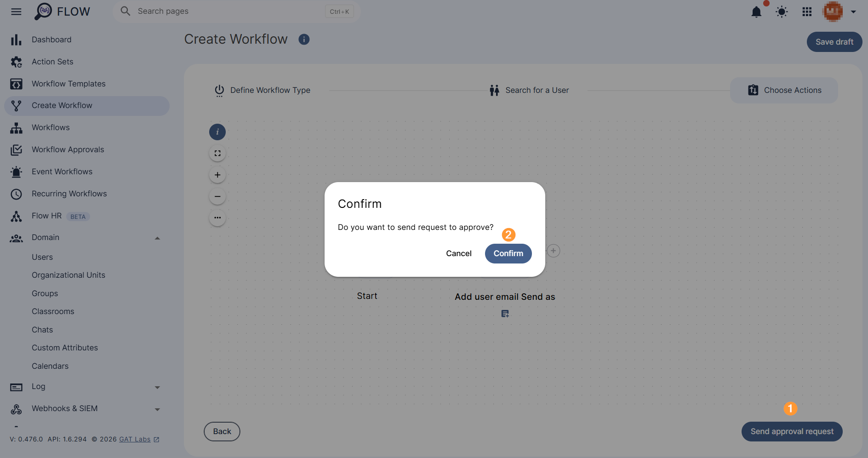Go to Search for a User step
The height and width of the screenshot is (458, 868).
[529, 91]
